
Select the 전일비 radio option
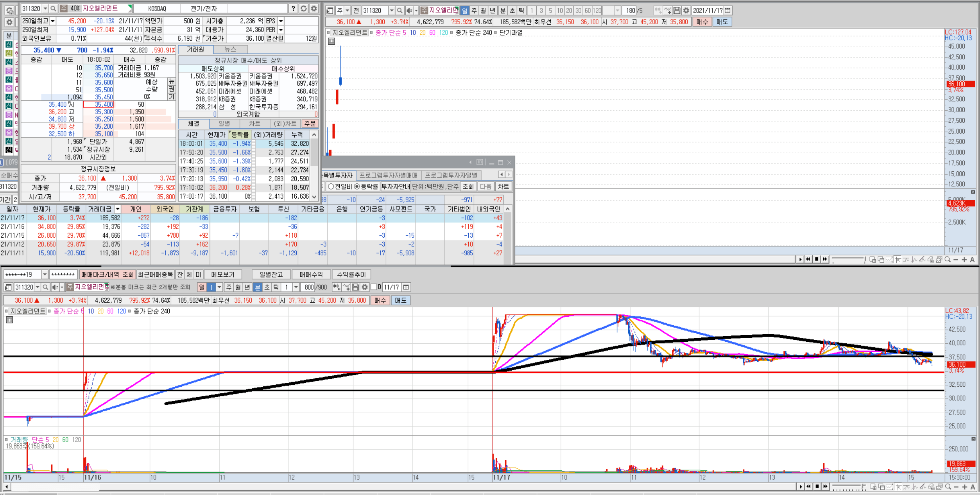(331, 187)
